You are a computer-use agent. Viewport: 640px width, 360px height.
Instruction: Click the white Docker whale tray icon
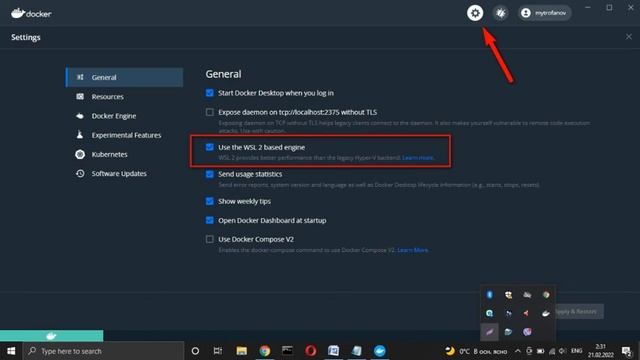(x=546, y=313)
